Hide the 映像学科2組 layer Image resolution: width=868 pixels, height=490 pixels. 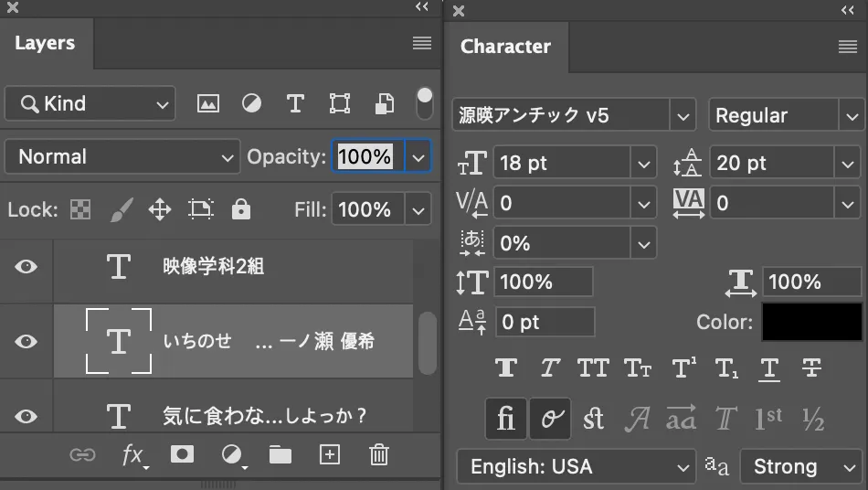point(27,266)
